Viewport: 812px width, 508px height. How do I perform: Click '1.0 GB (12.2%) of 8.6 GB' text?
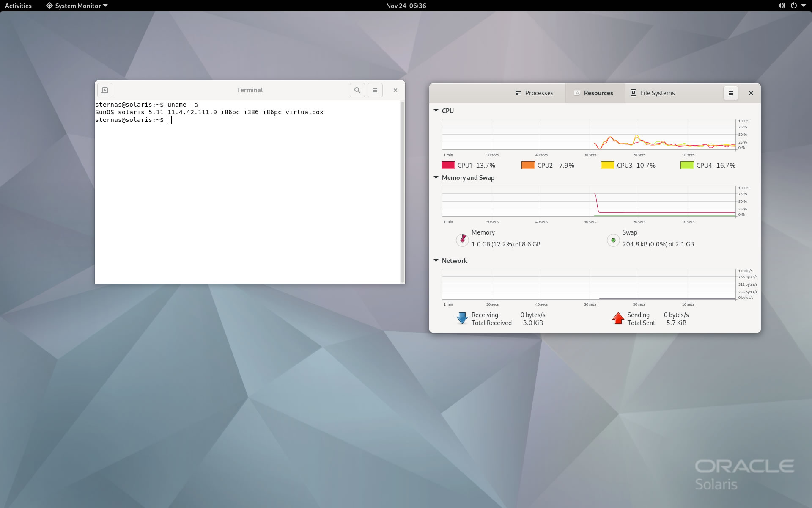506,244
